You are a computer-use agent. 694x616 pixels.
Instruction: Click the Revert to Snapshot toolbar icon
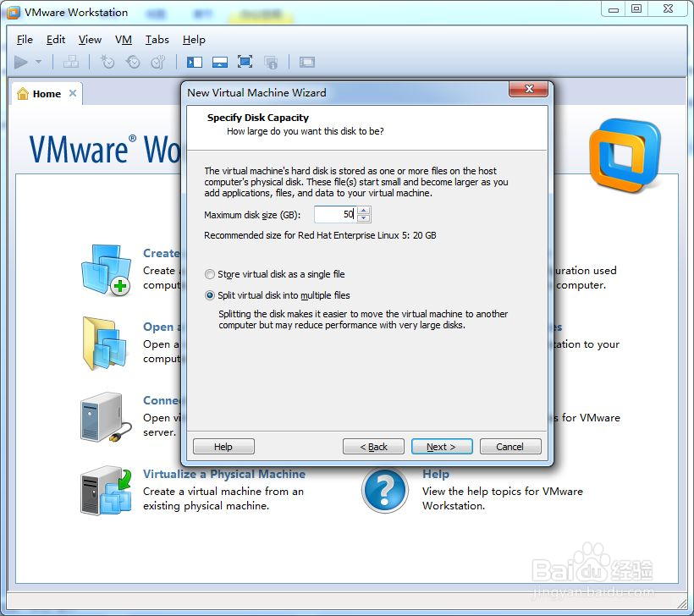(133, 62)
